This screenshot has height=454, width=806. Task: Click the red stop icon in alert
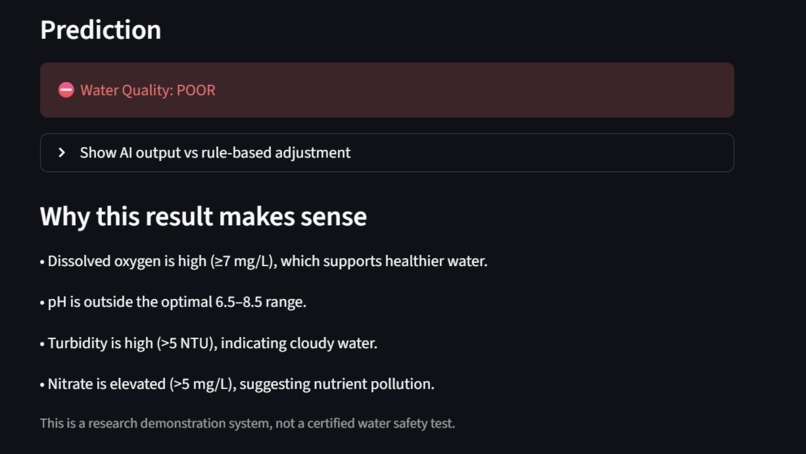point(66,90)
